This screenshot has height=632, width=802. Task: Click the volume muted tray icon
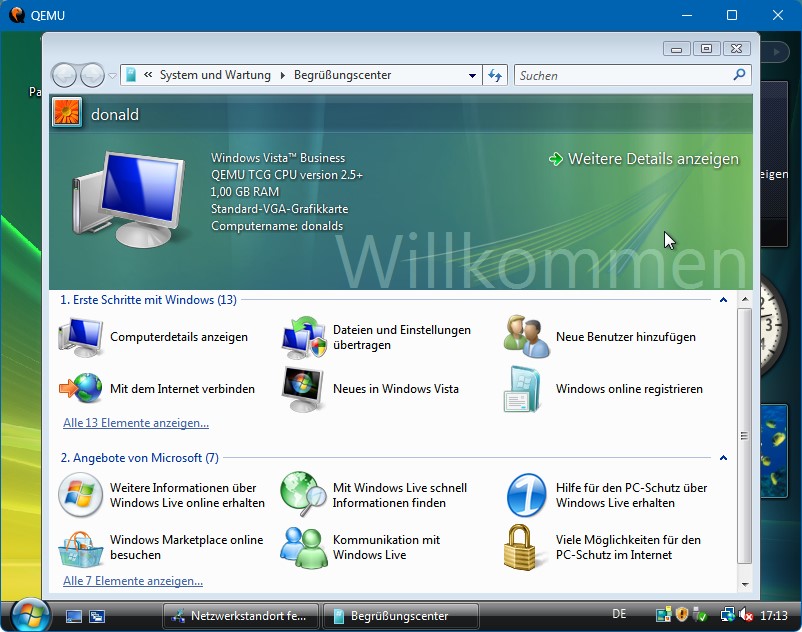[x=746, y=615]
